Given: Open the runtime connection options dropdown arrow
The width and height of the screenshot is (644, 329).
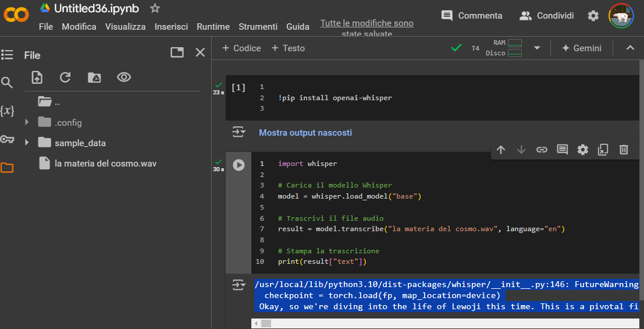Looking at the screenshot, I should (x=537, y=48).
